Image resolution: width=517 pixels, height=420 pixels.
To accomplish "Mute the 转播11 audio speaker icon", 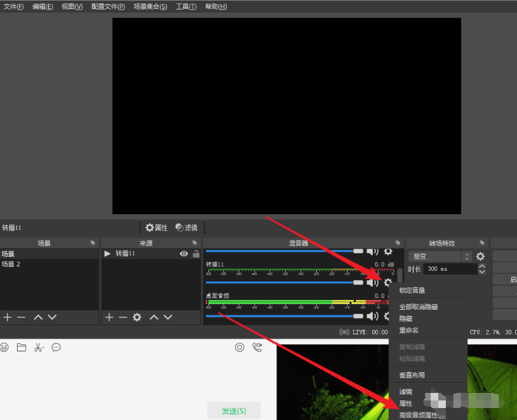I will tap(372, 283).
